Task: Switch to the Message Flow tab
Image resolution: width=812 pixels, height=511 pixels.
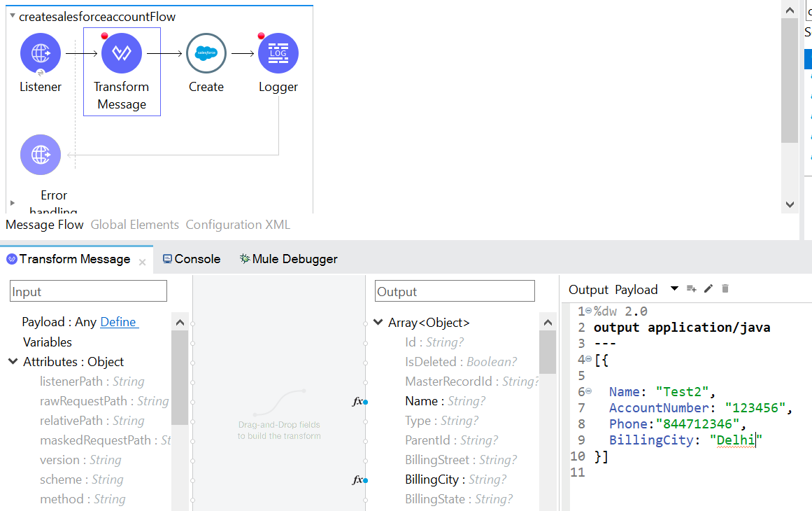Action: click(45, 225)
